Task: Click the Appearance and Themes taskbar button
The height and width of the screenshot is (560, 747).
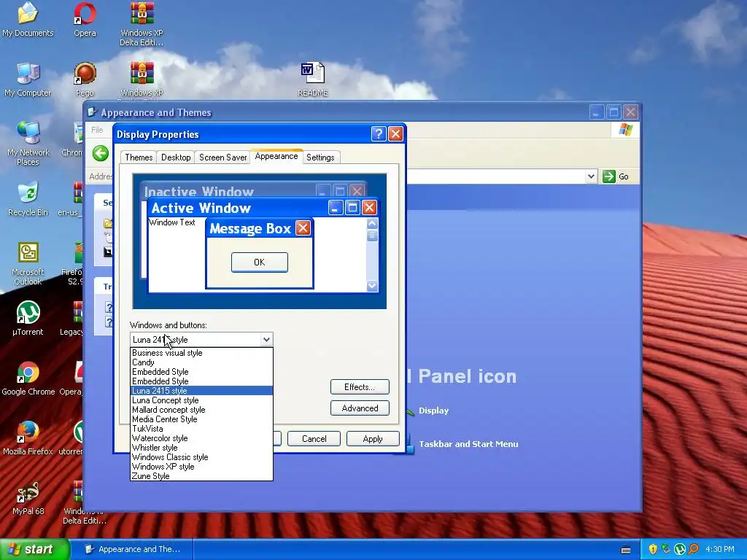Action: pos(137,550)
